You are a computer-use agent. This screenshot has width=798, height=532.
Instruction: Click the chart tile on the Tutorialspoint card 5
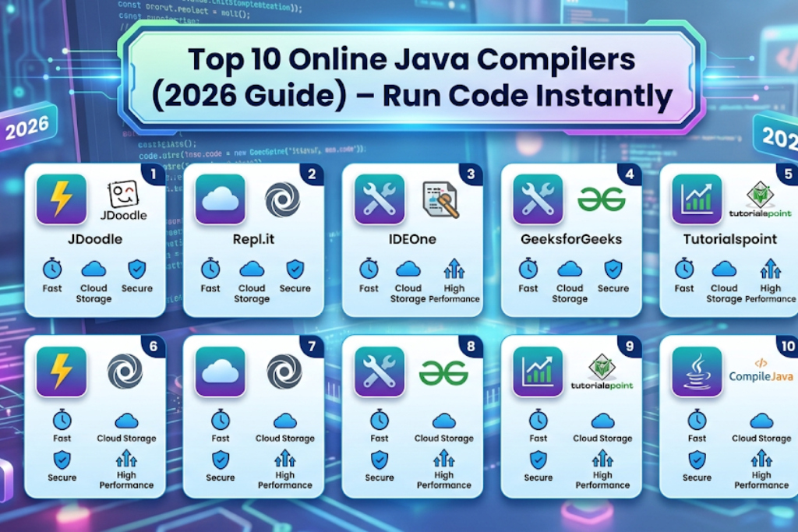pos(697,199)
